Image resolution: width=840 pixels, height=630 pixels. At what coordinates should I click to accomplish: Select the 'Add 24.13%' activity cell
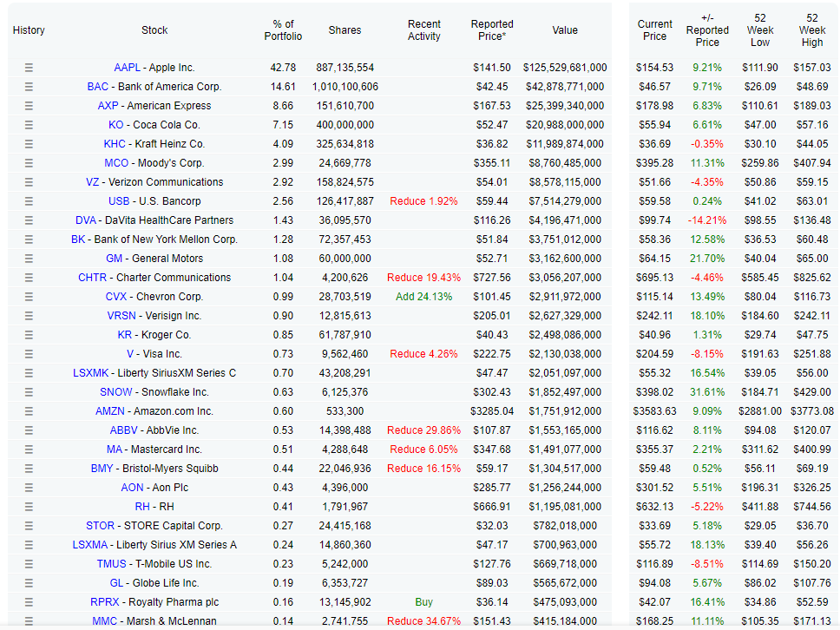[x=423, y=297]
